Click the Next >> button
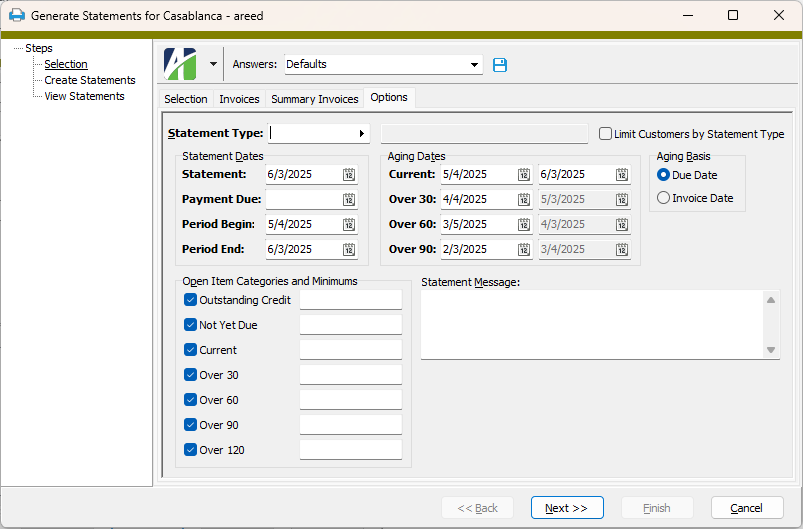Image resolution: width=803 pixels, height=529 pixels. 566,508
